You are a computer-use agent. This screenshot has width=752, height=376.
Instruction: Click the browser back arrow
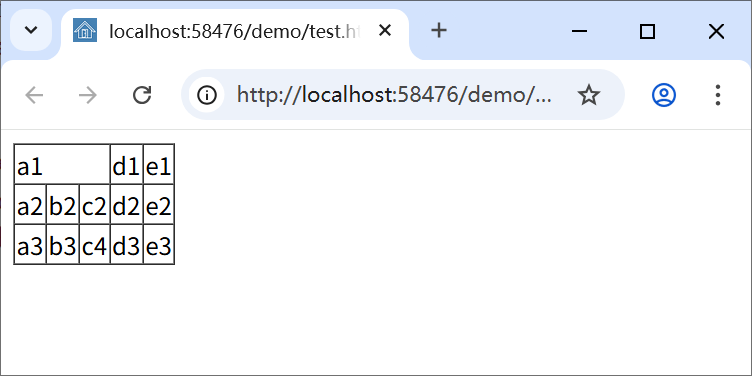click(x=34, y=95)
